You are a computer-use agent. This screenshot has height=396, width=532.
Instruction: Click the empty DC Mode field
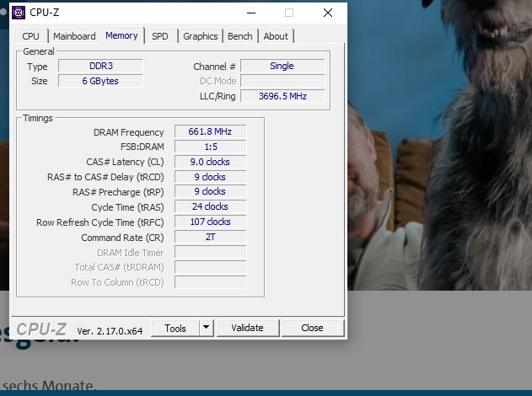click(282, 81)
